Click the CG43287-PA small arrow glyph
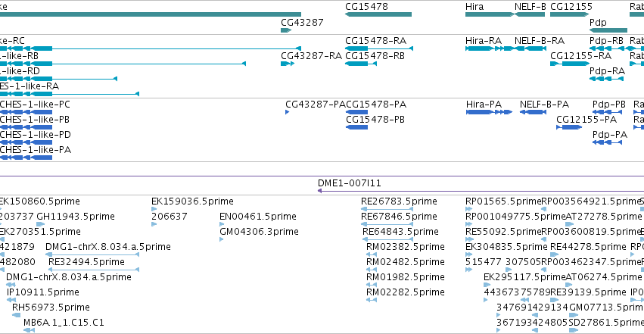The image size is (644, 334). point(287,112)
